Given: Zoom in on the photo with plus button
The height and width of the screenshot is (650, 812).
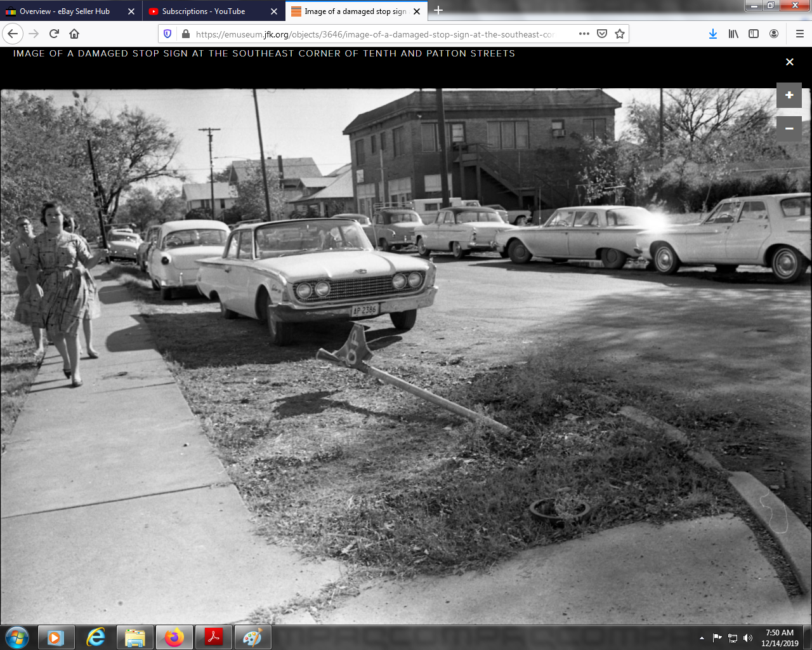Looking at the screenshot, I should click(x=789, y=95).
